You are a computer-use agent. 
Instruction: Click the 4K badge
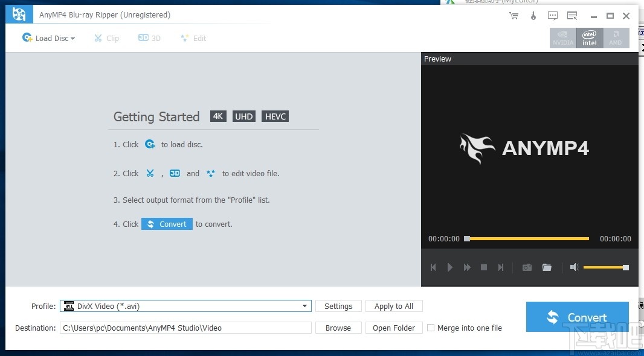(218, 116)
